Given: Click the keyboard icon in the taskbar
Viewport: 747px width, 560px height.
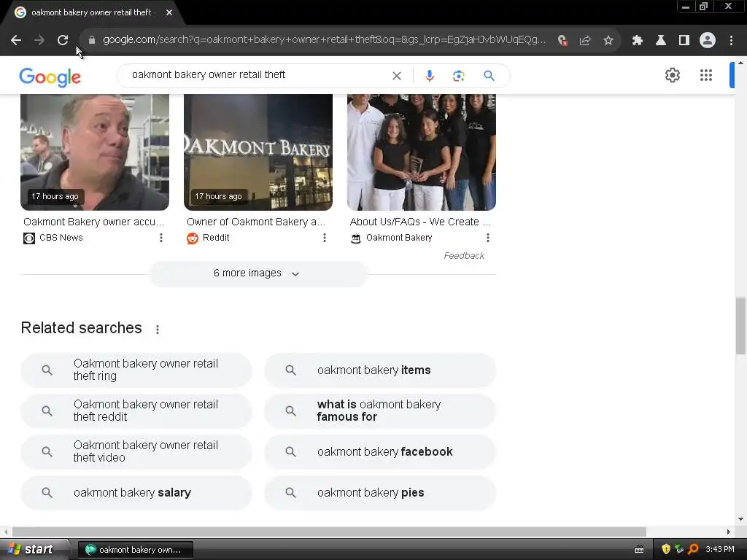Looking at the screenshot, I should click(x=639, y=550).
